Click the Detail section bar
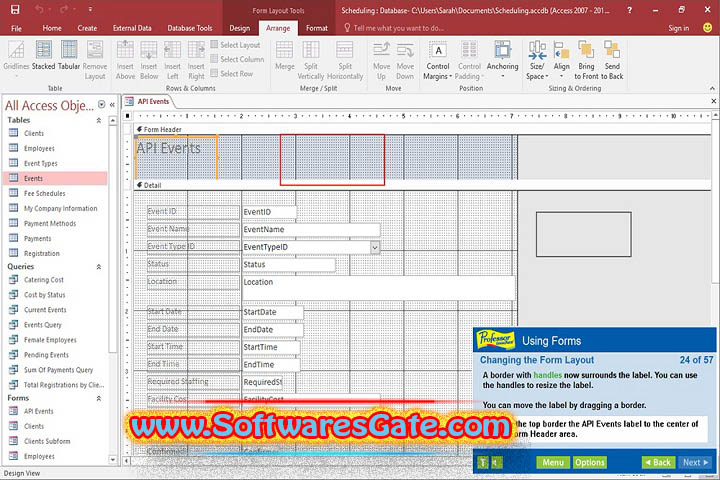 pyautogui.click(x=422, y=185)
